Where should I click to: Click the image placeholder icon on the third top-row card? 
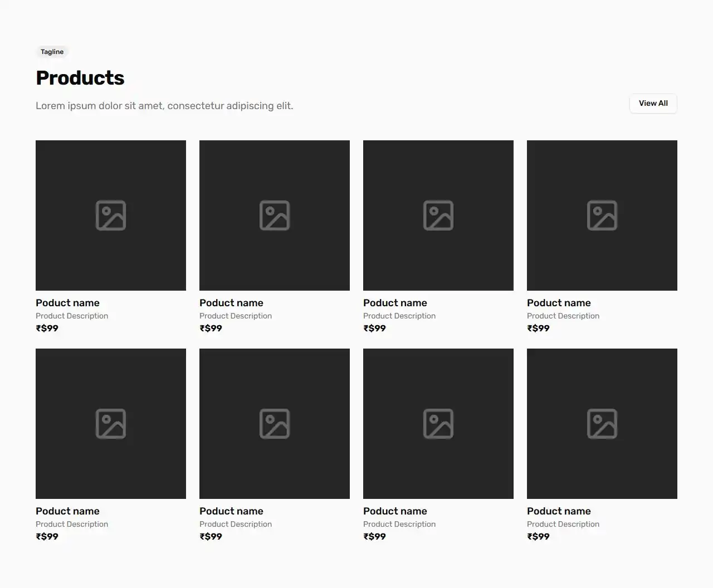coord(438,215)
